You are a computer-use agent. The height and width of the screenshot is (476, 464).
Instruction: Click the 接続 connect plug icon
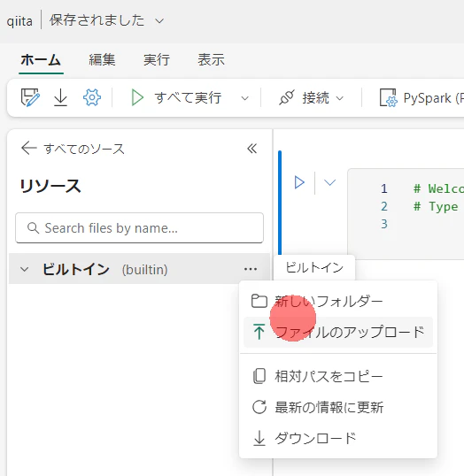tap(287, 97)
